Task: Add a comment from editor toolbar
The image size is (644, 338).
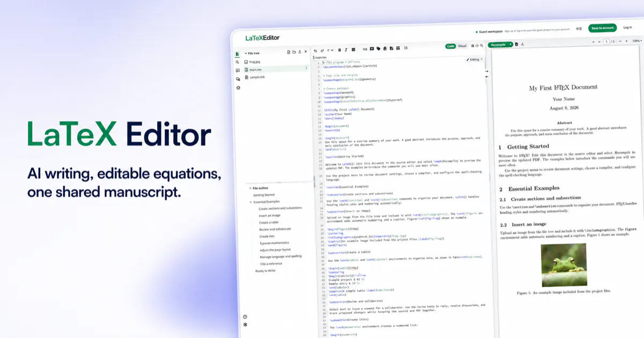Action: (372, 49)
